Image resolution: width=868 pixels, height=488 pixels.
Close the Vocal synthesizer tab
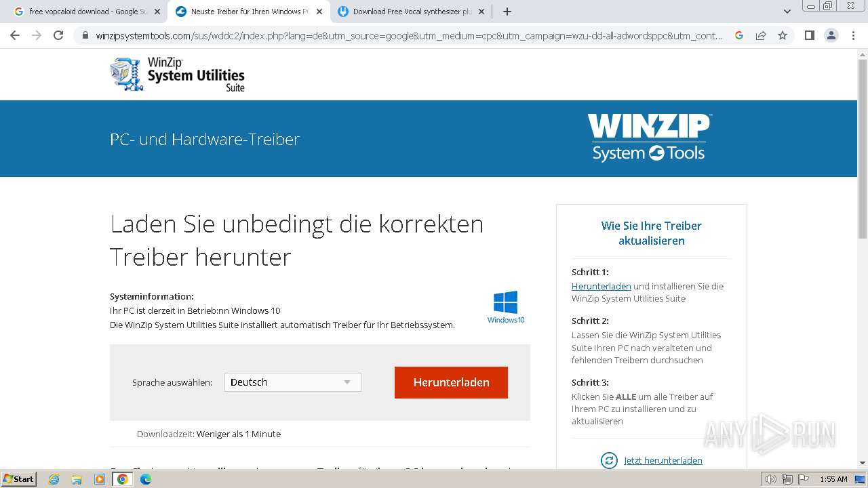481,12
